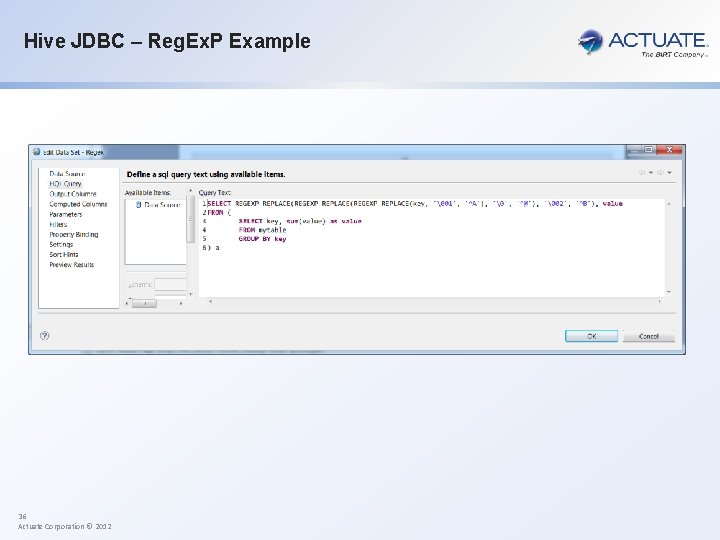Screen dimensions: 720x540
Task: Click the Available Items horizontal scrollbar thumb
Action: pos(144,304)
